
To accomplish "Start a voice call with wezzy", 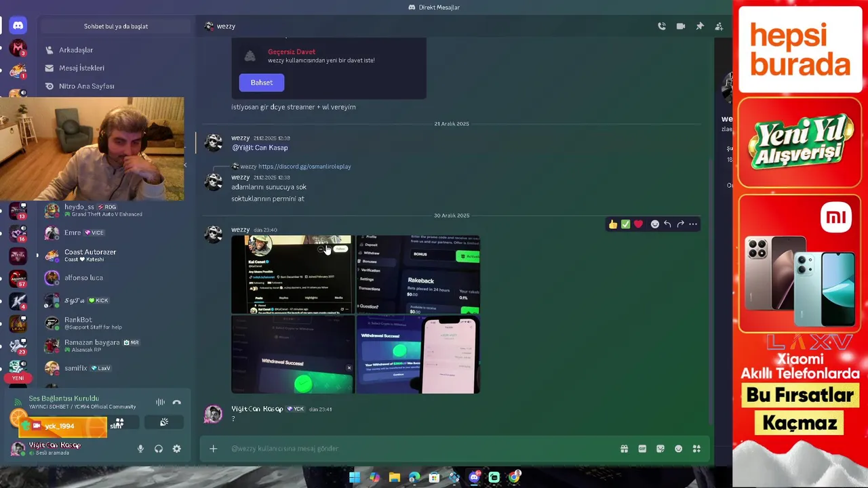I will [662, 26].
